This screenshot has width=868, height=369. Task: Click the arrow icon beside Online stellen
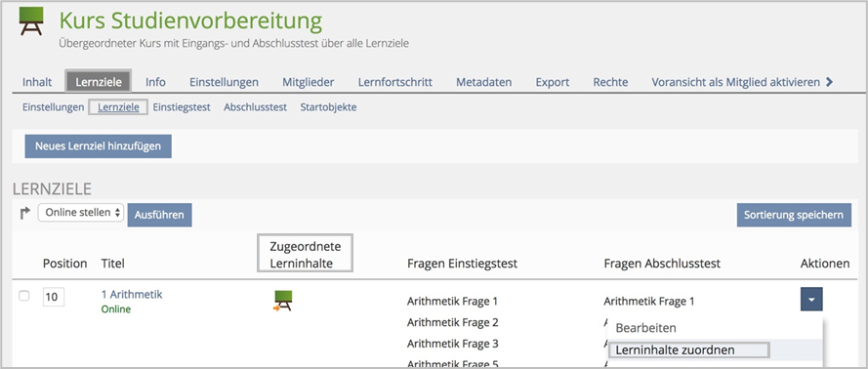coord(25,213)
